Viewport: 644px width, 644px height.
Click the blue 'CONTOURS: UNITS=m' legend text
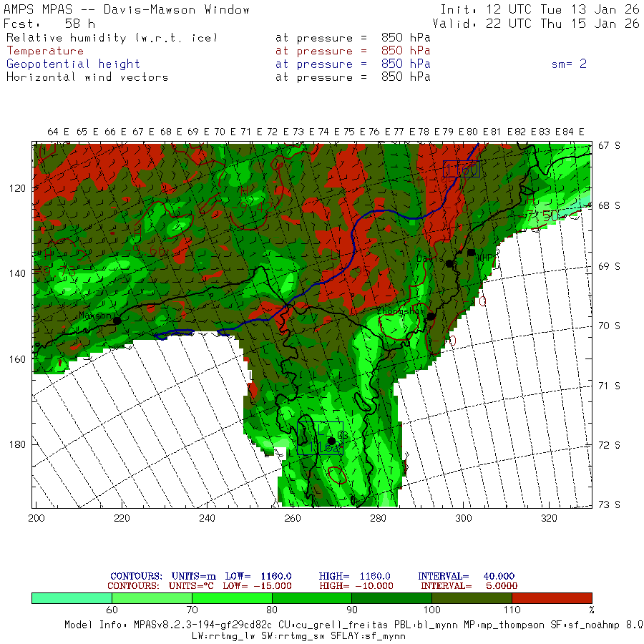pyautogui.click(x=163, y=576)
